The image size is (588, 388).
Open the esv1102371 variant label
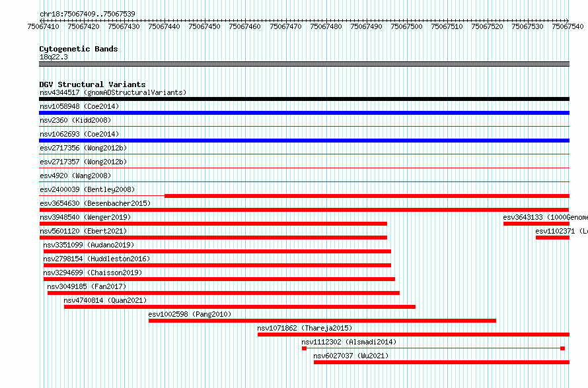(562, 231)
